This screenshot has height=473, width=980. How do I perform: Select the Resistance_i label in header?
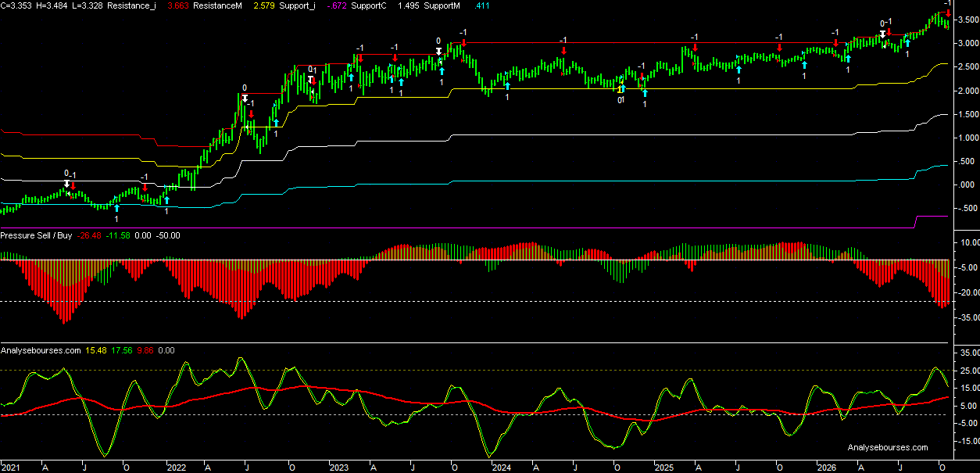pos(133,5)
